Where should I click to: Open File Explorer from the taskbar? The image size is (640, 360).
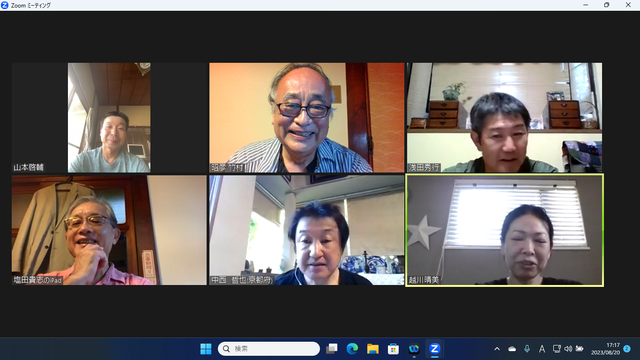(x=373, y=349)
